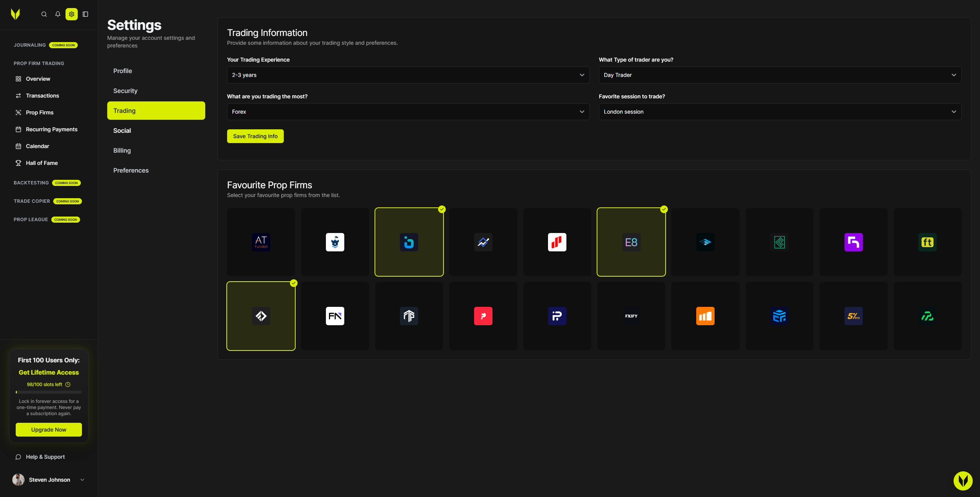Open the search icon in sidebar header
980x497 pixels.
pos(44,14)
